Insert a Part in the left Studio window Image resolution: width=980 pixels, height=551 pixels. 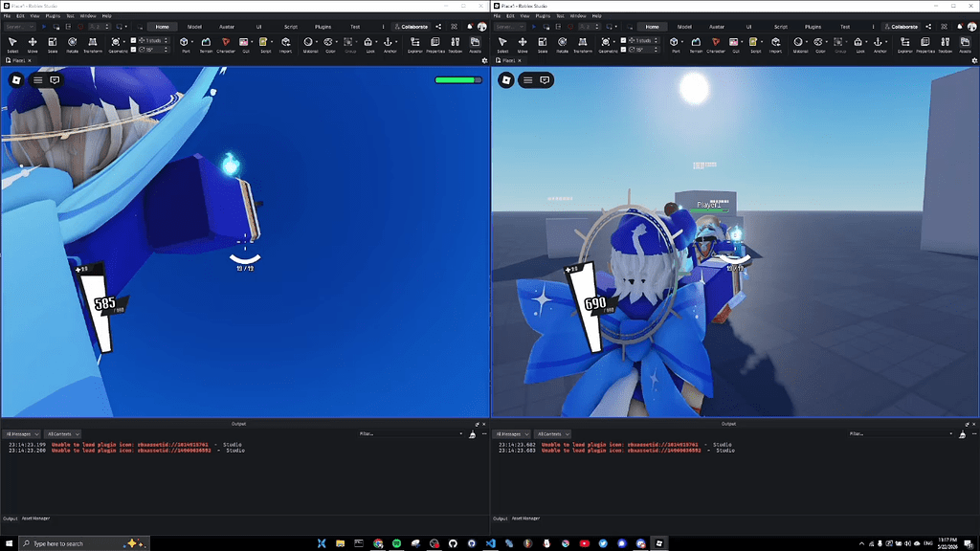[185, 44]
